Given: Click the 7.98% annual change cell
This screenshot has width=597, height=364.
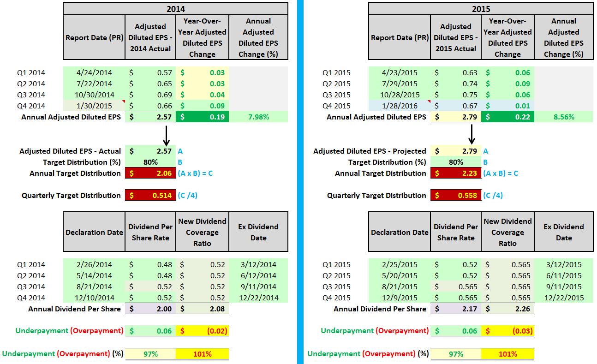Looking at the screenshot, I should click(x=258, y=117).
